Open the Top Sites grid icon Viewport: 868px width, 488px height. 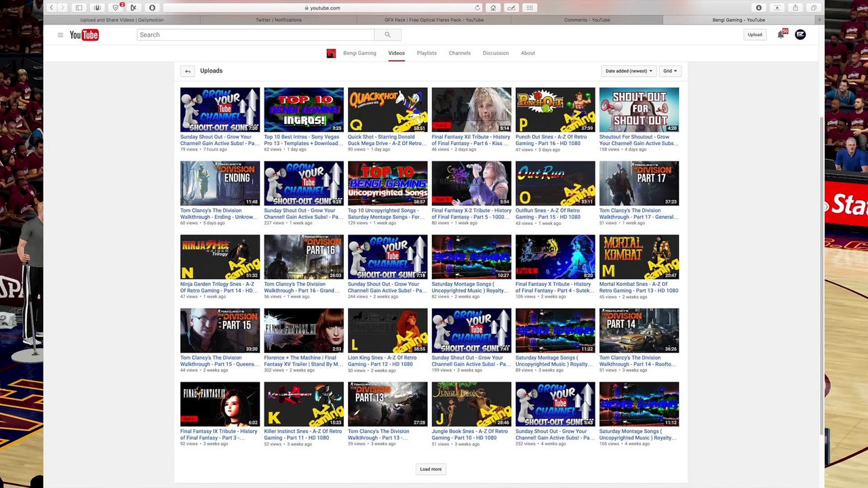point(530,7)
